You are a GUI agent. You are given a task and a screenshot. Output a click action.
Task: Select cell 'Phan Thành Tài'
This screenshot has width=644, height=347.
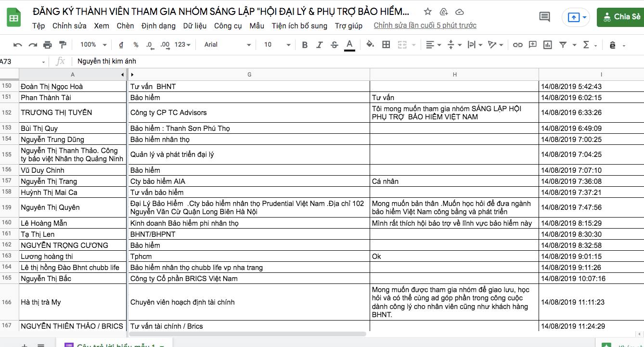[x=73, y=97]
